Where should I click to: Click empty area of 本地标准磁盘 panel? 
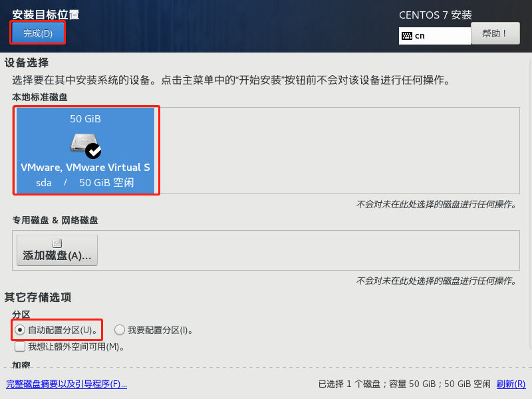coord(339,150)
